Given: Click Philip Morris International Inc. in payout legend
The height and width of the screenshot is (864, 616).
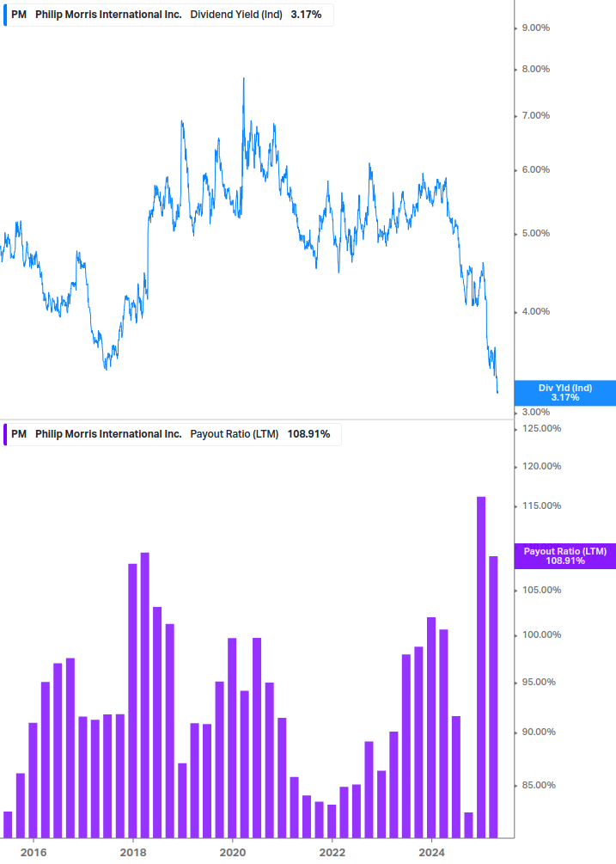Looking at the screenshot, I should [108, 434].
